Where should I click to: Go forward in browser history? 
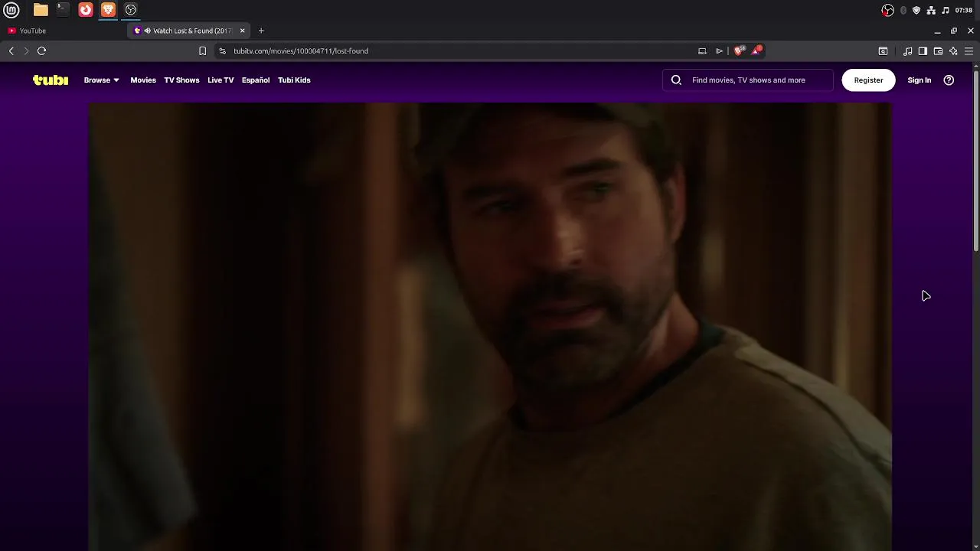coord(26,51)
